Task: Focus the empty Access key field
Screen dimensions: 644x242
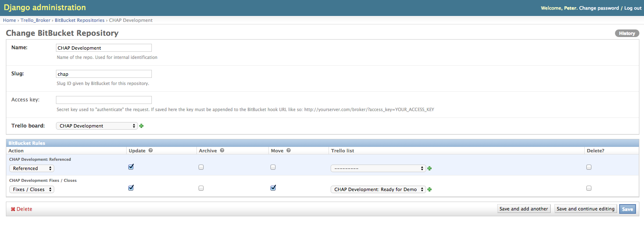Action: click(x=104, y=100)
